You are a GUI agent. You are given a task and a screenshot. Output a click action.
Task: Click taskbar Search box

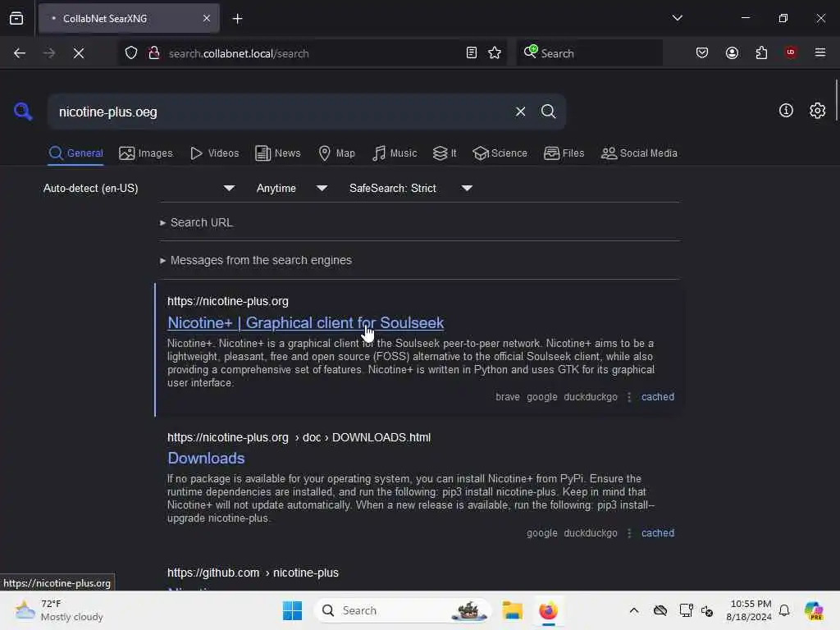402,610
